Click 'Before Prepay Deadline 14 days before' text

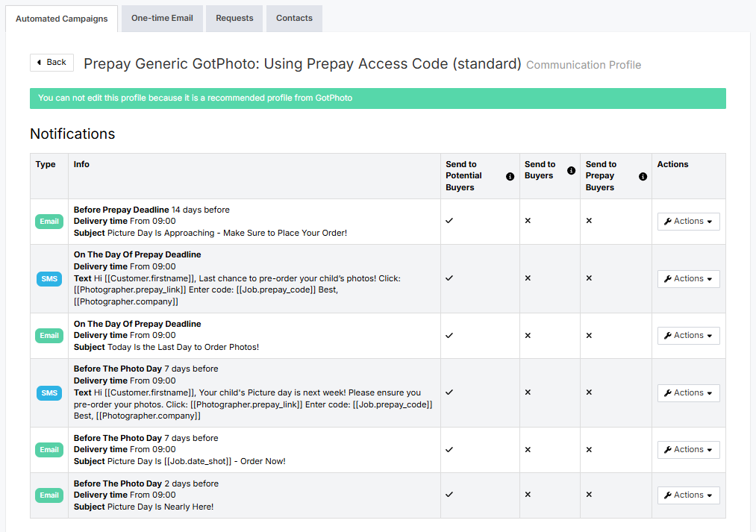(152, 210)
